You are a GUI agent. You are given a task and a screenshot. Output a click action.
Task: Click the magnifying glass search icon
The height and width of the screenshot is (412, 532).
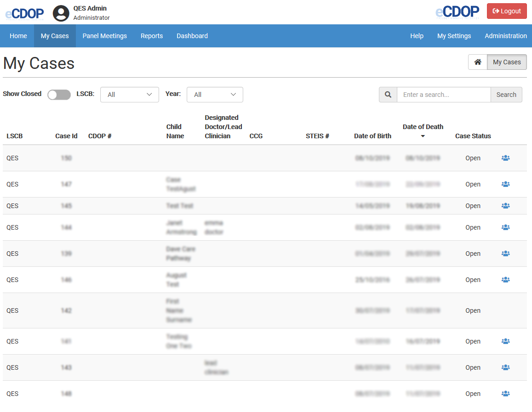388,95
